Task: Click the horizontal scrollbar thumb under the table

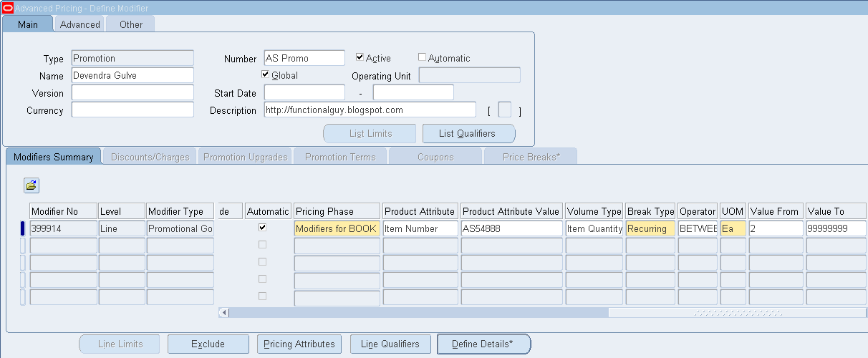Action: click(x=418, y=313)
